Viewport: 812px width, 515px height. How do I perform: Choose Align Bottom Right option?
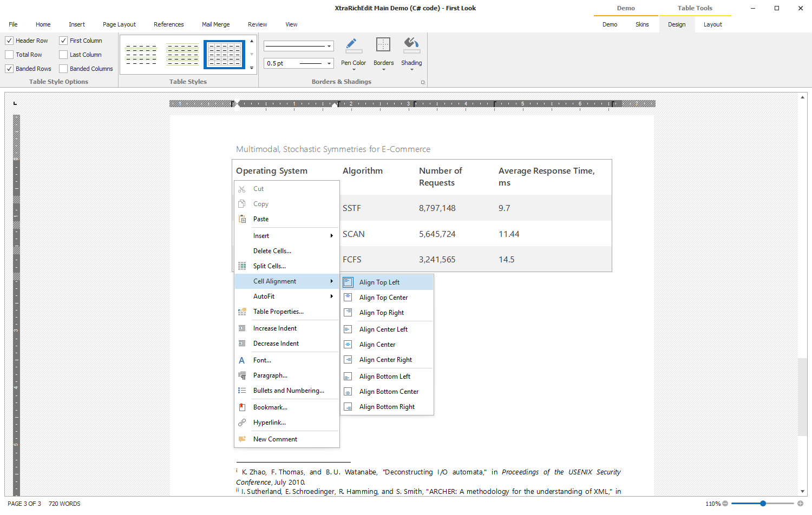[387, 407]
